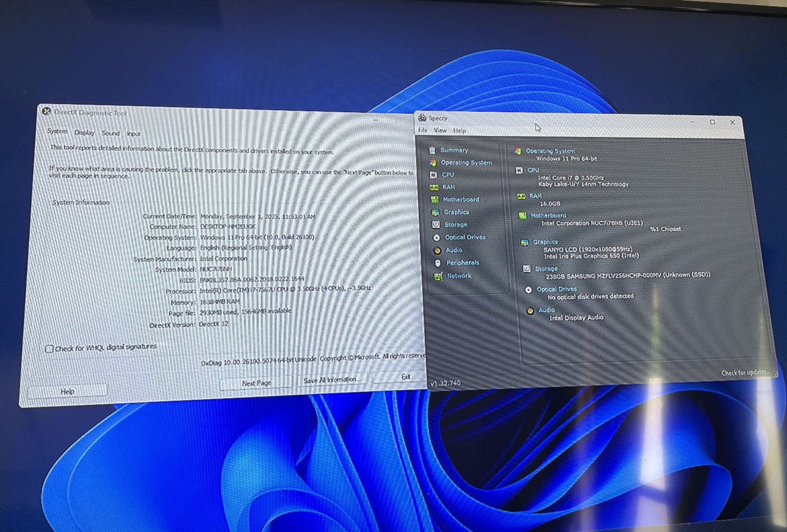787x532 pixels.
Task: Select the Audio speaker icon in Speccy sidebar
Action: [437, 251]
